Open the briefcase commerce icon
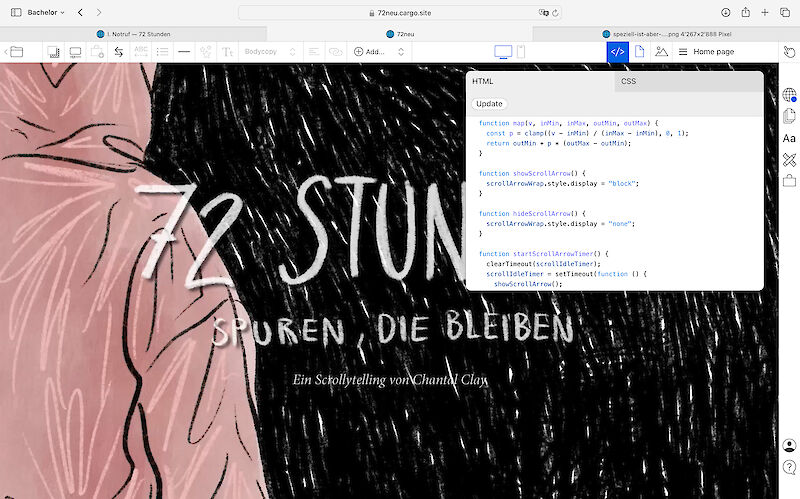 (x=789, y=181)
